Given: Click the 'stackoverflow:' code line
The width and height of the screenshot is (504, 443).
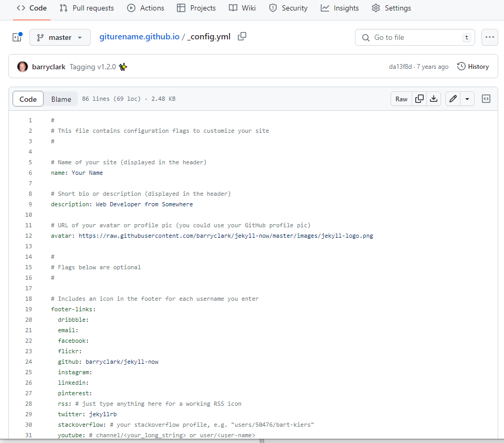Looking at the screenshot, I should [x=186, y=425].
